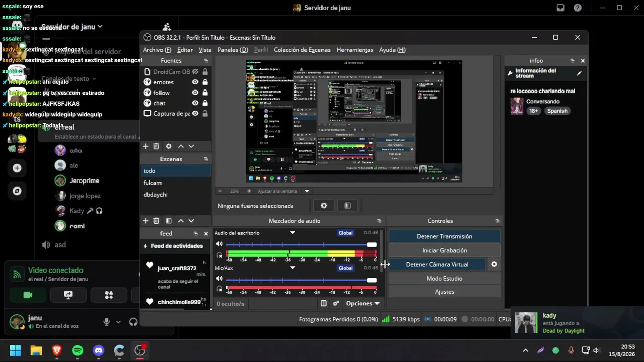Open filters button beside Ninguna fuente seleccionada

(347, 206)
